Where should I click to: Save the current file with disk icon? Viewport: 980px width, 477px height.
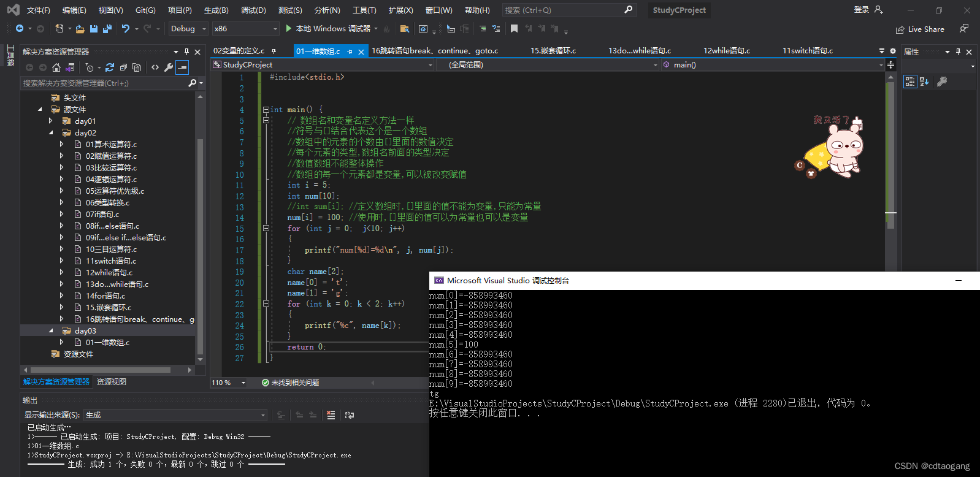tap(94, 29)
